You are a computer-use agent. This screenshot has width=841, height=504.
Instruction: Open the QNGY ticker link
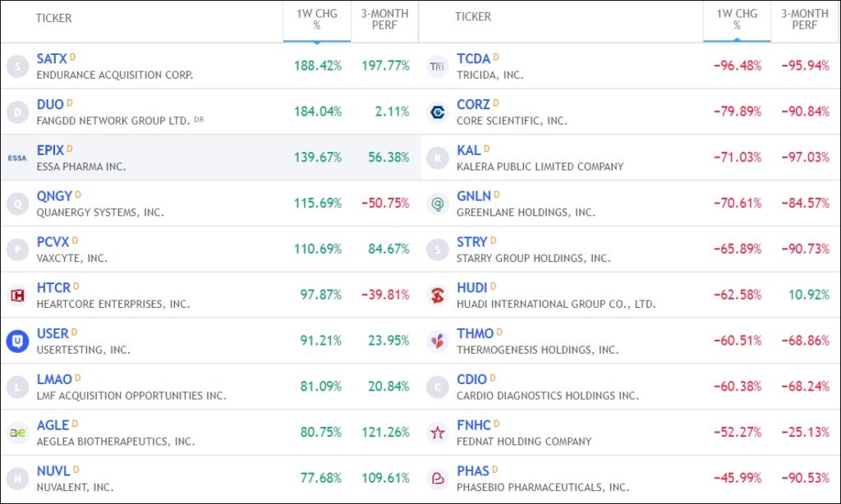54,196
